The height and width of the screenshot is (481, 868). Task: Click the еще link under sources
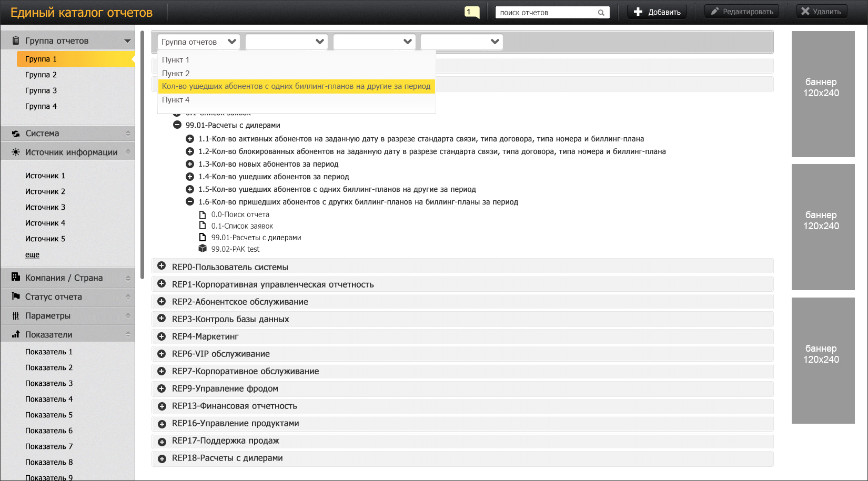pos(32,254)
